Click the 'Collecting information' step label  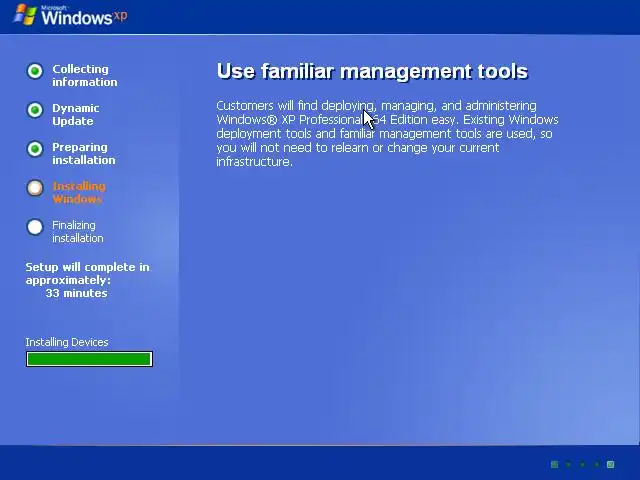click(x=84, y=76)
